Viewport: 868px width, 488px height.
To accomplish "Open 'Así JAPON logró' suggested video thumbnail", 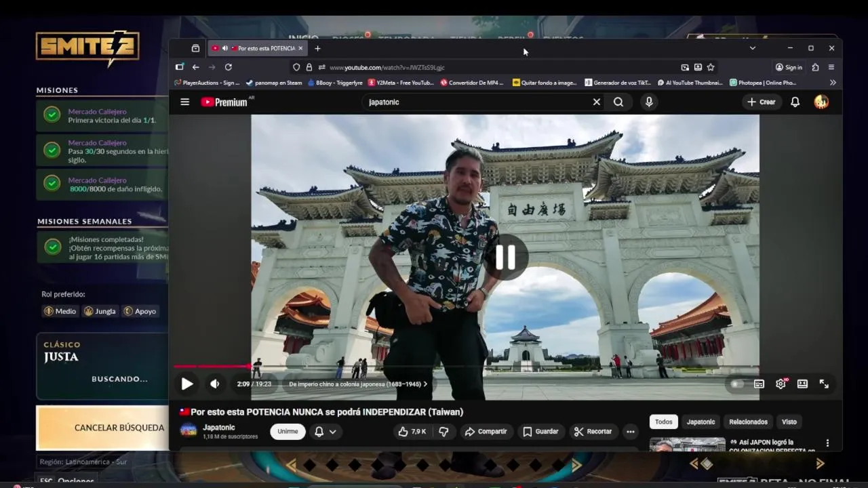I will (688, 445).
